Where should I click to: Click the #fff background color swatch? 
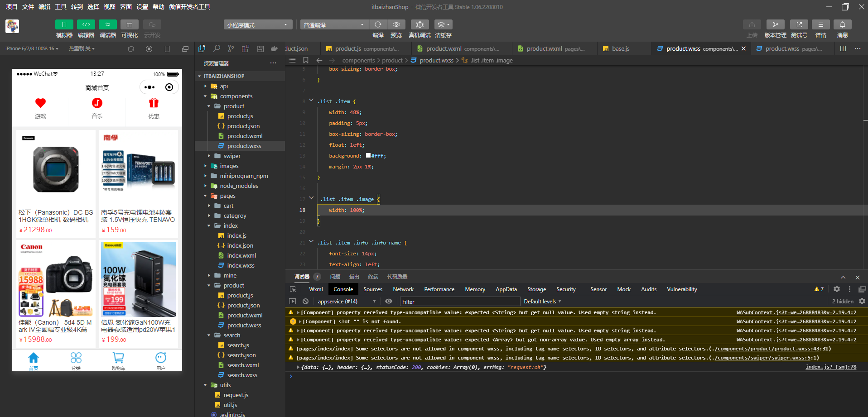[x=368, y=155]
